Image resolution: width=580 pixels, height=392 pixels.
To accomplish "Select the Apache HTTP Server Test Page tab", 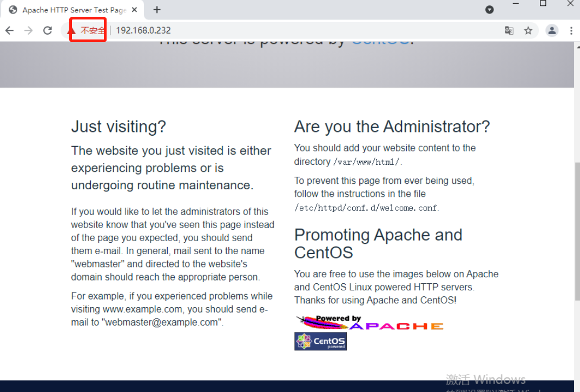I will coord(70,10).
